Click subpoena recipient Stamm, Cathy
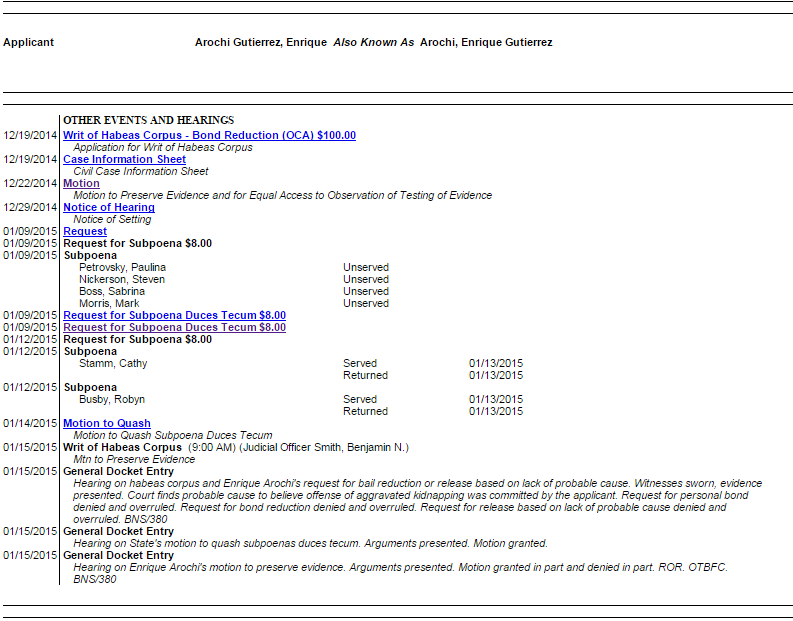This screenshot has width=793, height=621. point(112,363)
